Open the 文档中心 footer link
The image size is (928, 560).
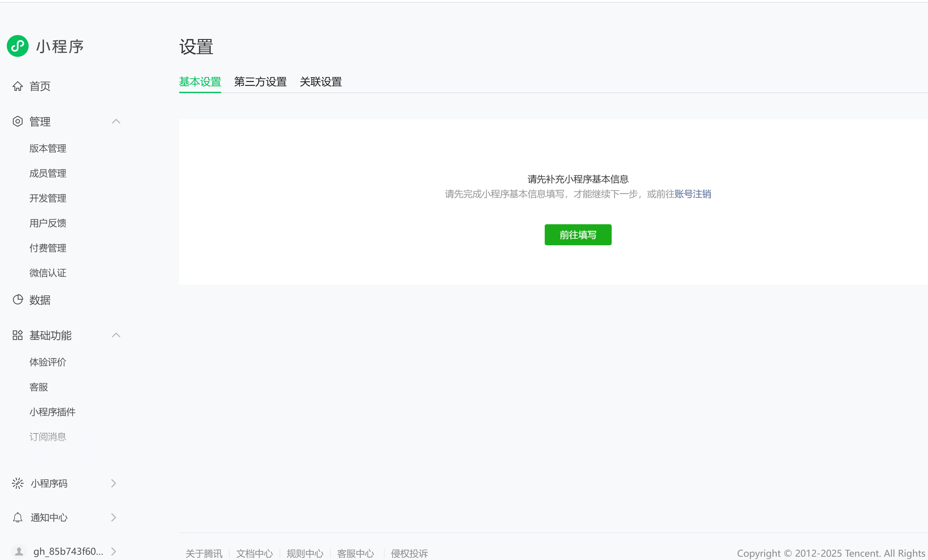pos(254,553)
